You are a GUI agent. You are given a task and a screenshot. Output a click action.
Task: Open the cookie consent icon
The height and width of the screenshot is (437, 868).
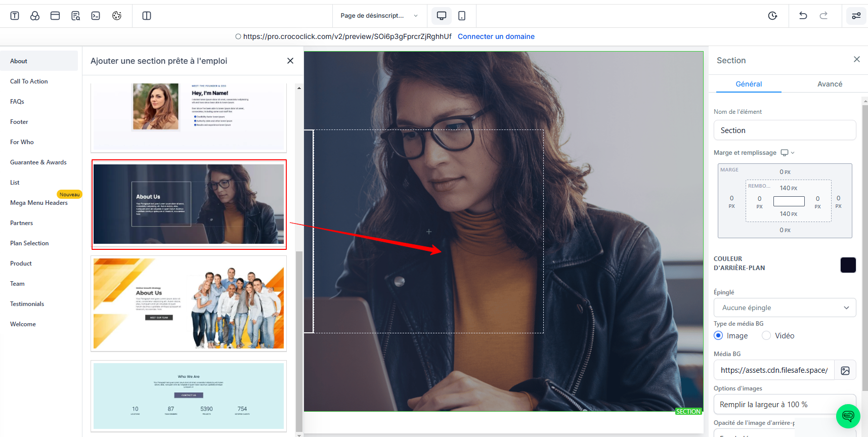pyautogui.click(x=117, y=16)
